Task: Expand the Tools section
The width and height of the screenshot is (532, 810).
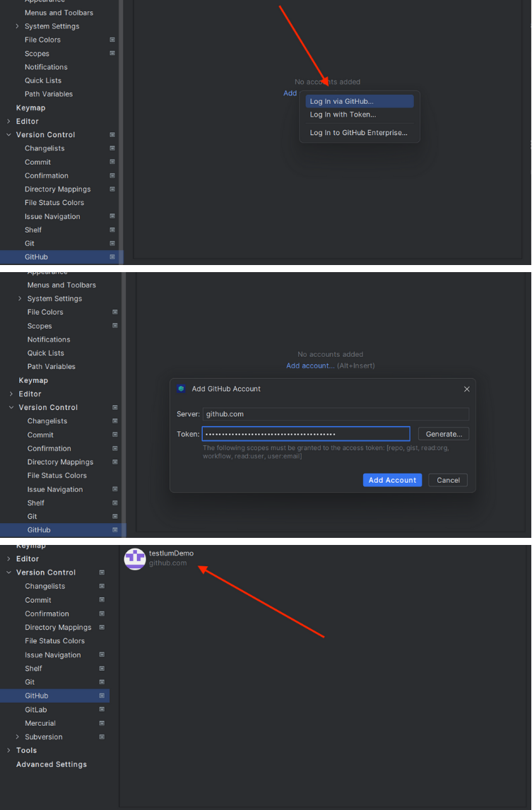Action: tap(8, 750)
